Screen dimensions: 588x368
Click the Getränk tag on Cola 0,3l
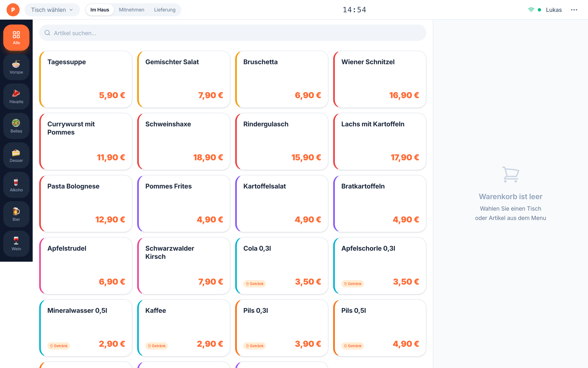pyautogui.click(x=255, y=284)
